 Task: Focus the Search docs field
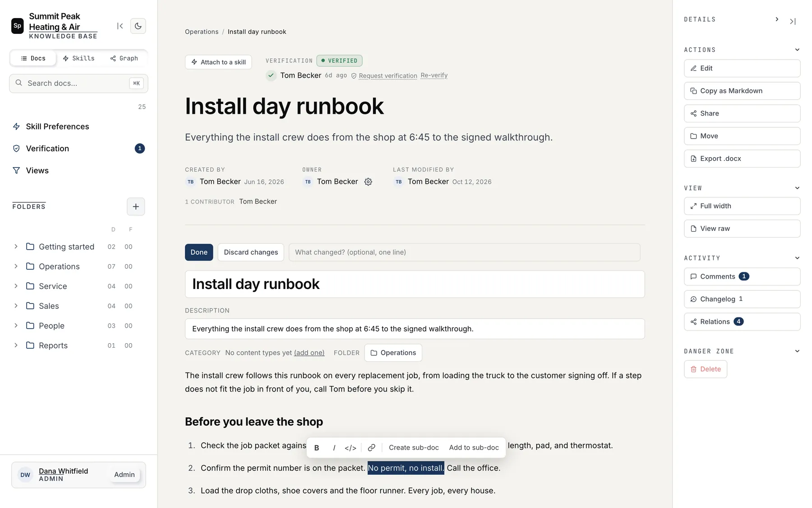pos(78,84)
